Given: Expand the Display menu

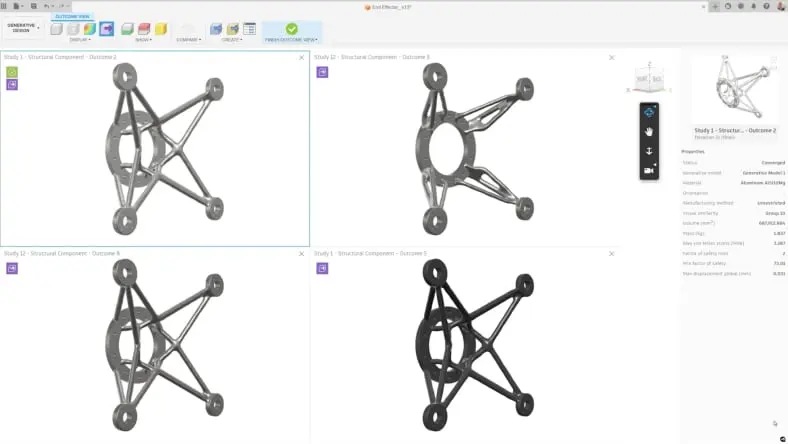Looking at the screenshot, I should [x=80, y=40].
